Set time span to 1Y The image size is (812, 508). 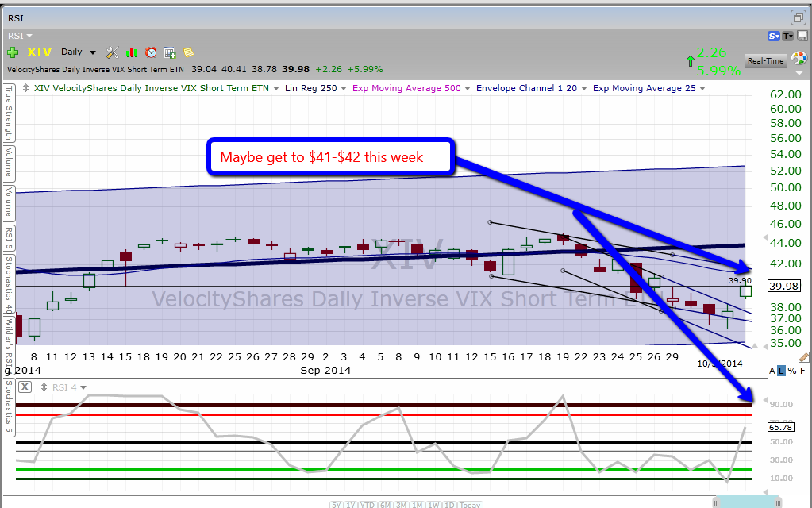click(351, 505)
